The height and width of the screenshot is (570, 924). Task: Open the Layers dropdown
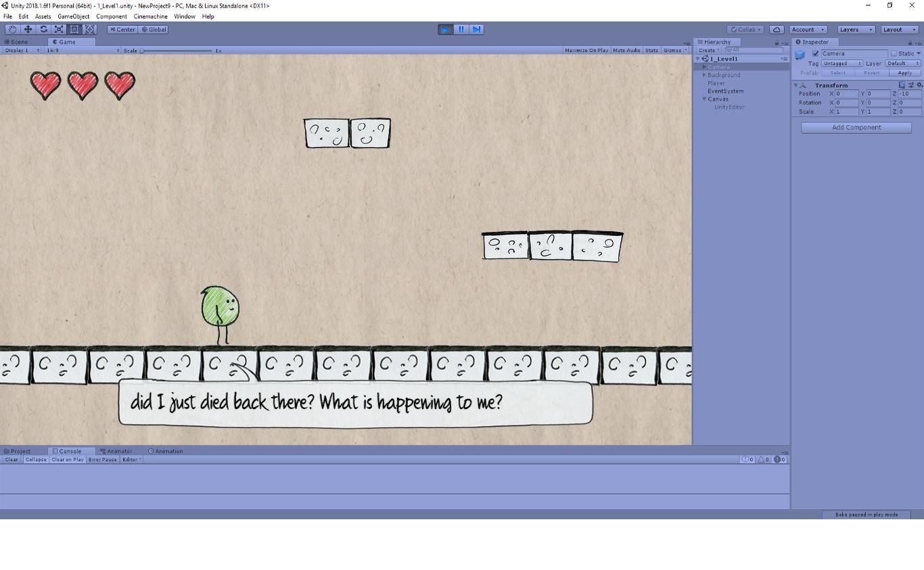point(856,29)
